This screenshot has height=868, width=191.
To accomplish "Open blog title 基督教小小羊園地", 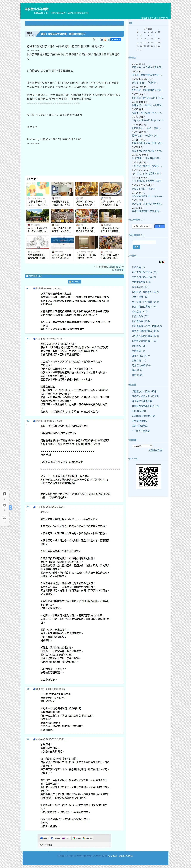I will (36, 9).
